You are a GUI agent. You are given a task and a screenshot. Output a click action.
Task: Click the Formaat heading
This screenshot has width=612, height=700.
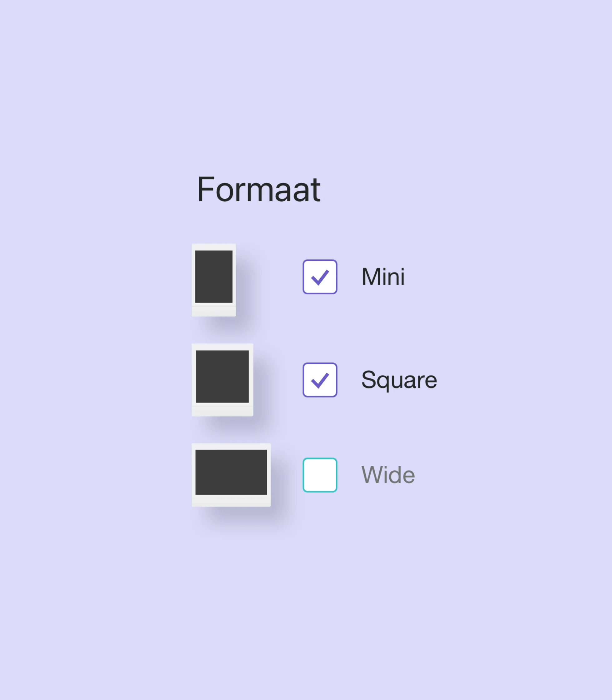click(259, 189)
